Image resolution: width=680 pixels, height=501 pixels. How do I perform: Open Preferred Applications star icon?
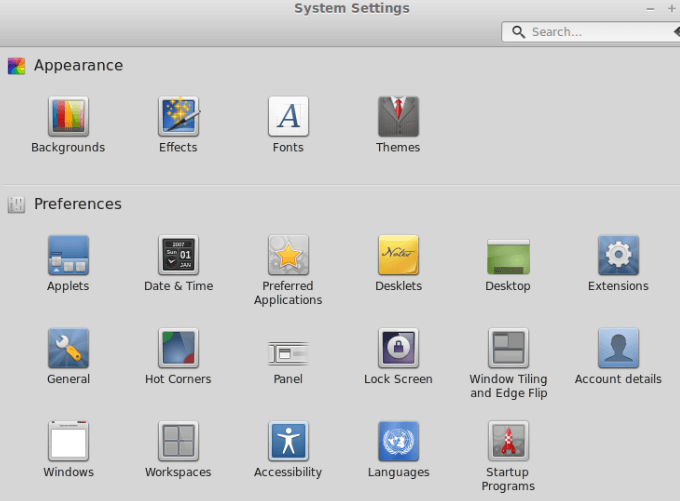pyautogui.click(x=288, y=255)
